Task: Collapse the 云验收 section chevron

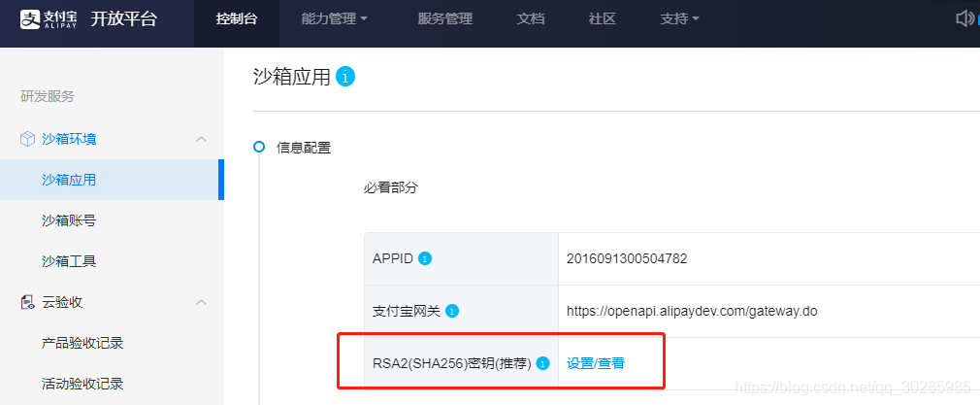Action: (x=201, y=302)
